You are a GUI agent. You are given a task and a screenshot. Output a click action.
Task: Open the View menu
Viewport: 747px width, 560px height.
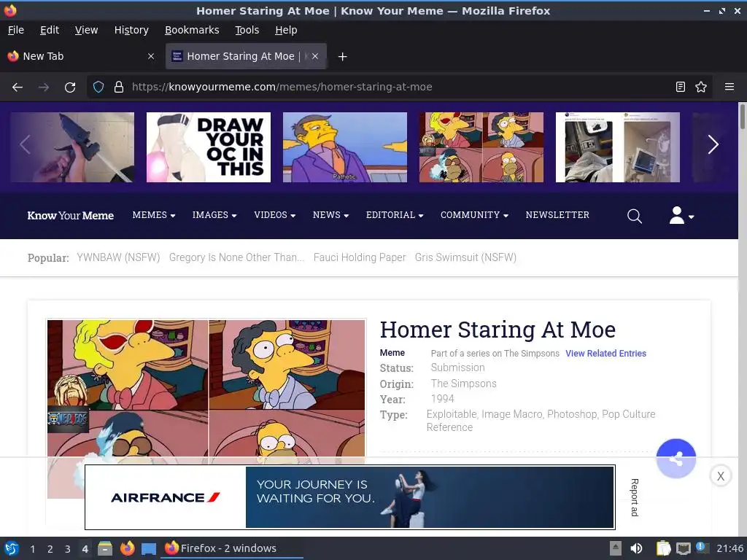tap(86, 30)
